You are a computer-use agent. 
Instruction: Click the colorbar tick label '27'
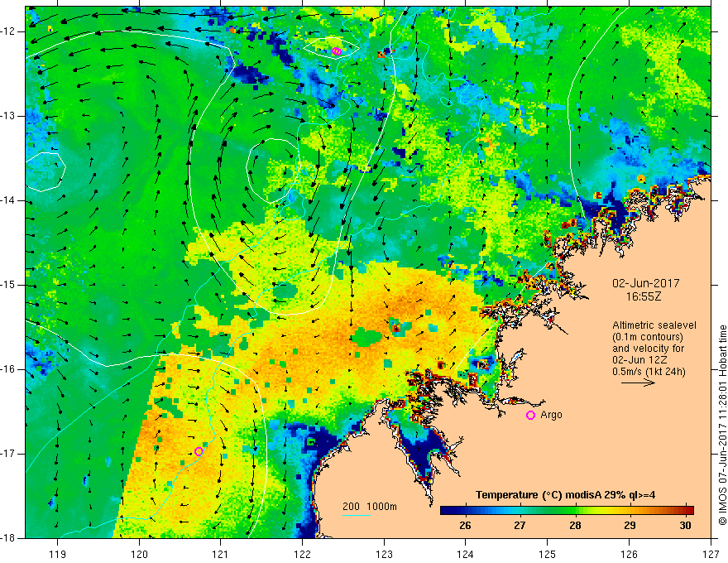coord(520,526)
